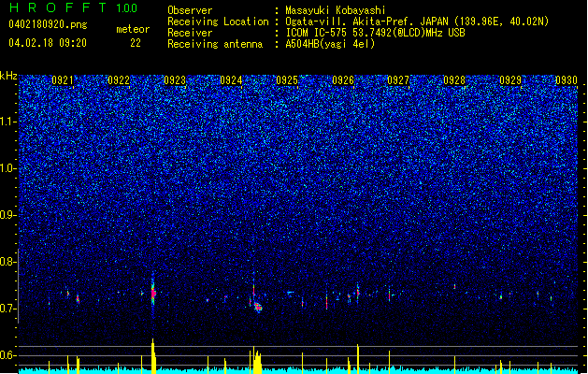Image resolution: width=588 pixels, height=374 pixels.
Task: Click the 0921 time marker
Action: tap(63, 80)
